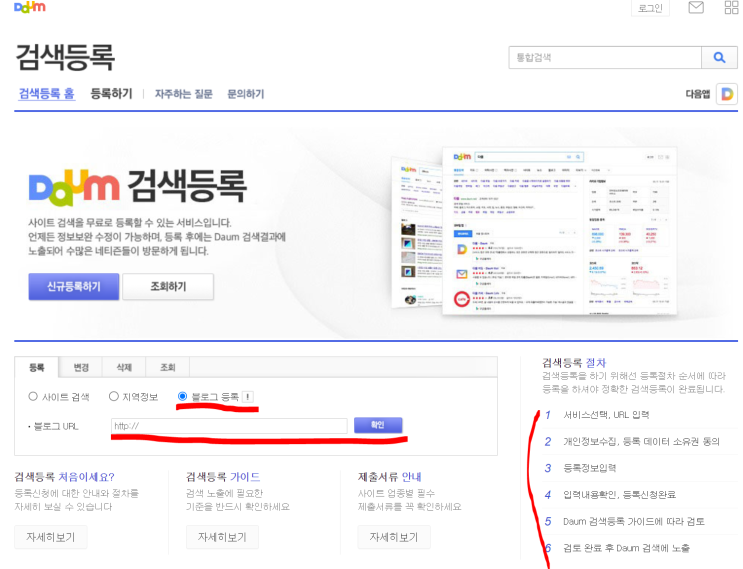Click 자세히보기 under 검색등록 가이드
743x569 pixels.
pyautogui.click(x=222, y=537)
